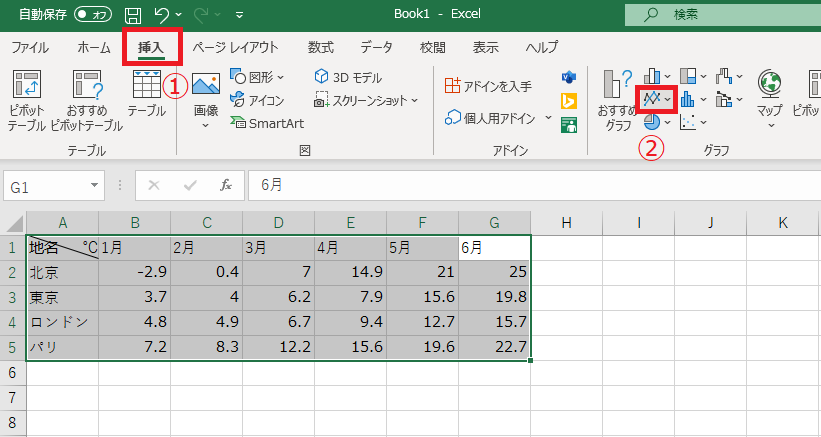Open the 表示 tab

[x=485, y=47]
